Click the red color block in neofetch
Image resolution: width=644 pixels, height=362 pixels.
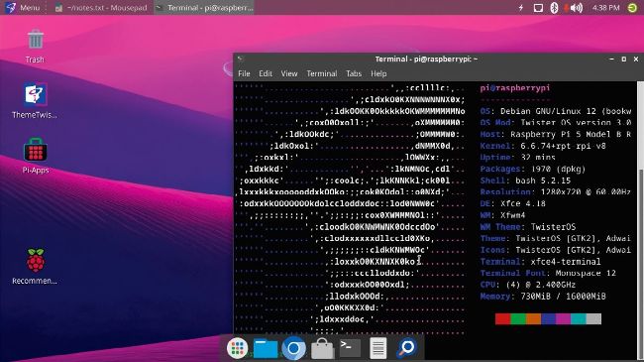pos(502,318)
